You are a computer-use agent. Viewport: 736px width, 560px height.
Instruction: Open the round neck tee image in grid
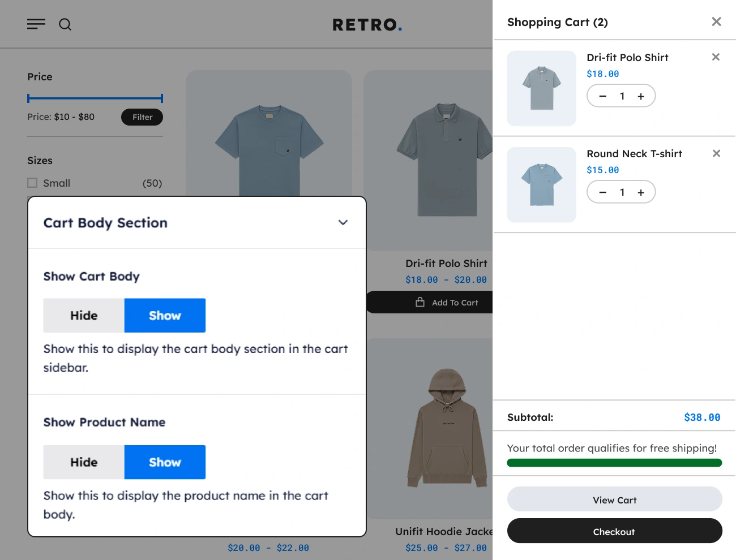pyautogui.click(x=269, y=133)
